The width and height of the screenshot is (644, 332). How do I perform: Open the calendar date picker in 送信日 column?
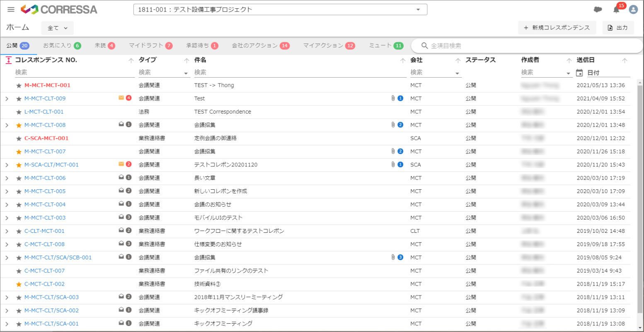(579, 72)
